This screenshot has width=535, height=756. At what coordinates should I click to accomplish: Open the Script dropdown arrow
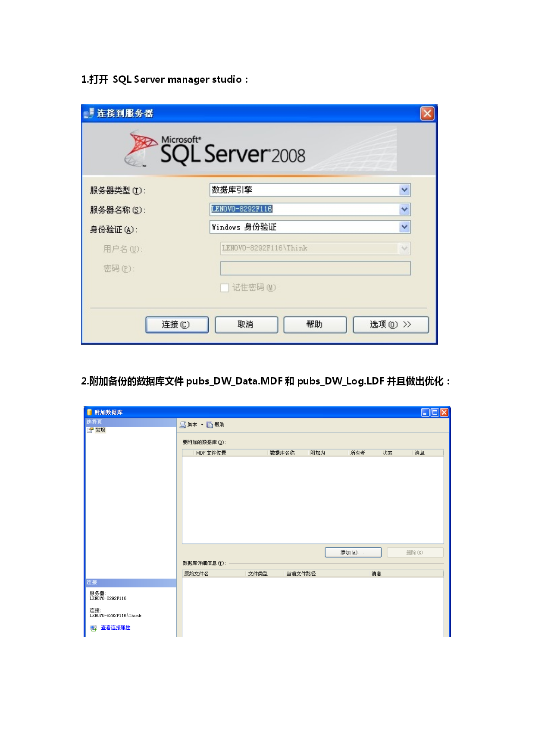pyautogui.click(x=202, y=425)
